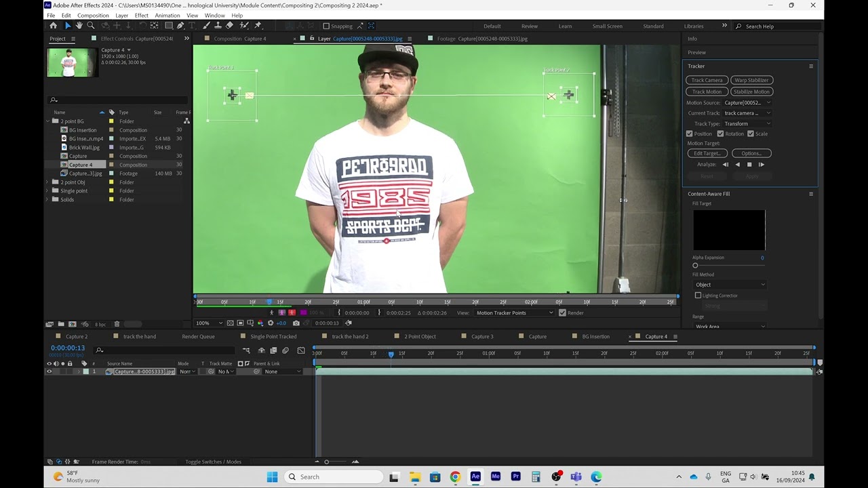868x488 pixels.
Task: Open Premiere Pro from the taskbar
Action: 516,476
